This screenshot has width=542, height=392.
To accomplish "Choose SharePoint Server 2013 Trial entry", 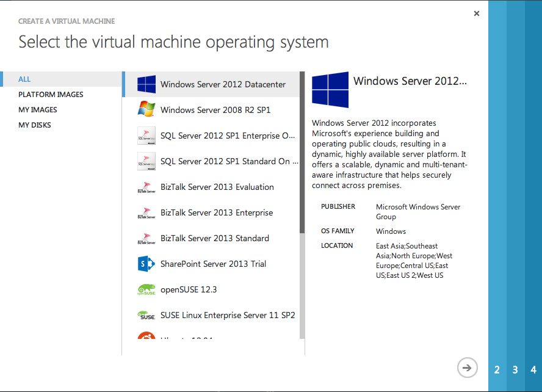I will pos(213,264).
